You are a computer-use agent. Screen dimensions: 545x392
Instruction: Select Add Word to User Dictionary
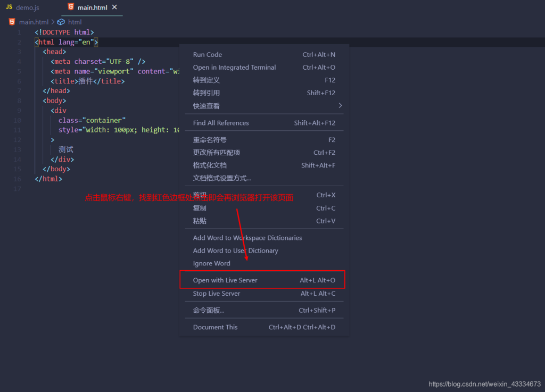coord(264,251)
